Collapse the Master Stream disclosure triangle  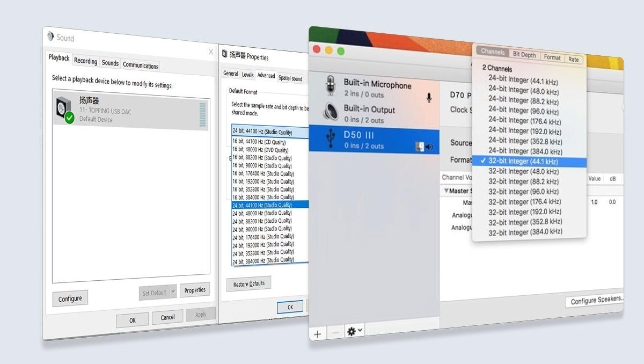click(446, 191)
